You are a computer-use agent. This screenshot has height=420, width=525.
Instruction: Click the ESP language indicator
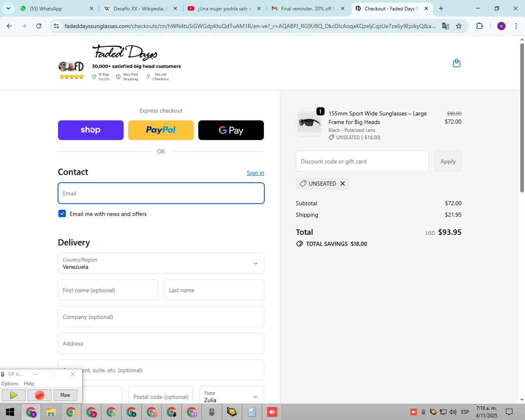(x=465, y=412)
